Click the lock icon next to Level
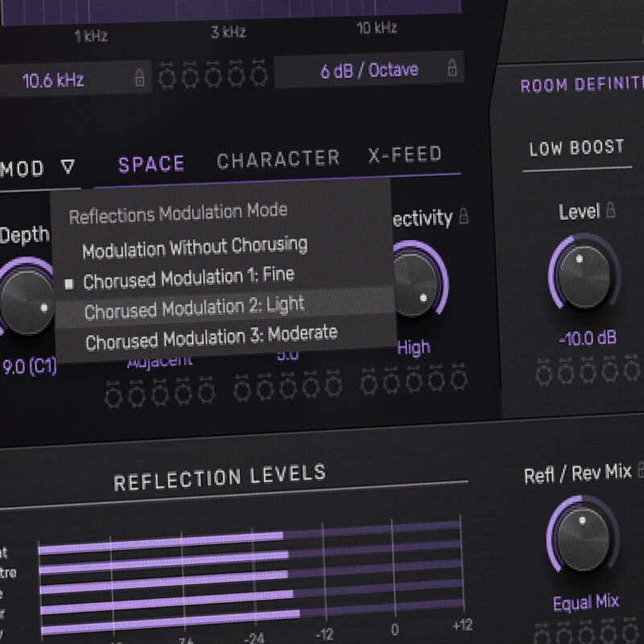 [x=611, y=209]
